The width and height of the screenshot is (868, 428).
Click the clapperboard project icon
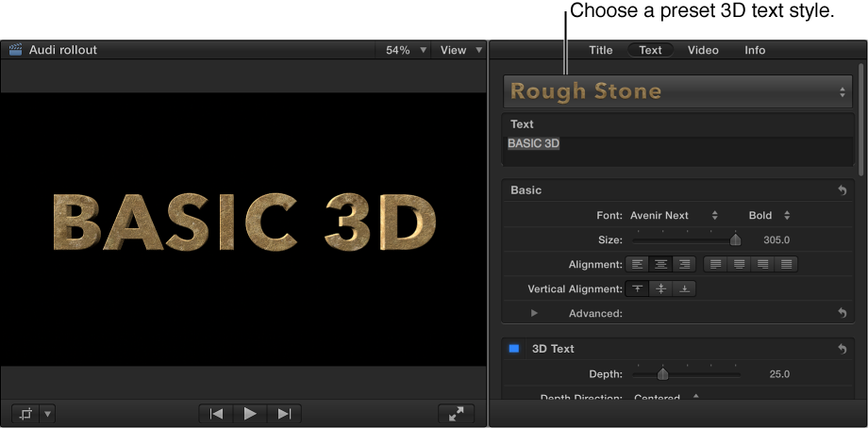click(15, 50)
